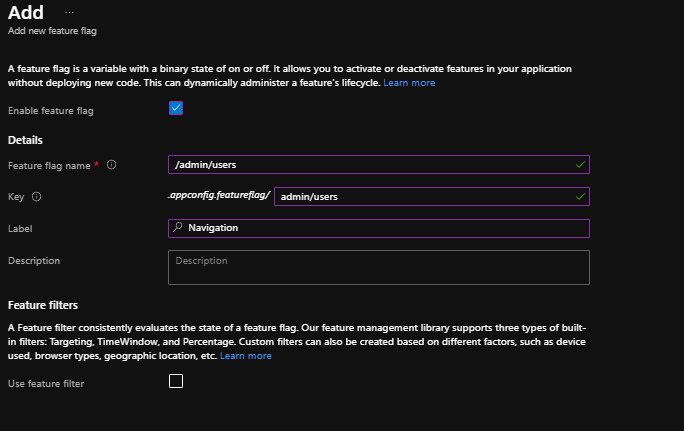Open the ellipsis menu beside Add title
This screenshot has height=431, width=684.
click(69, 12)
